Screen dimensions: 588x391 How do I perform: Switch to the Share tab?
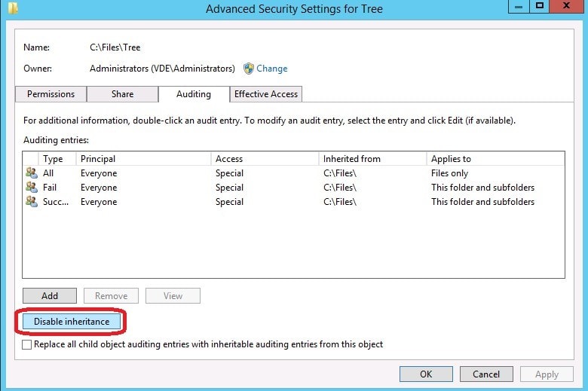tap(122, 94)
